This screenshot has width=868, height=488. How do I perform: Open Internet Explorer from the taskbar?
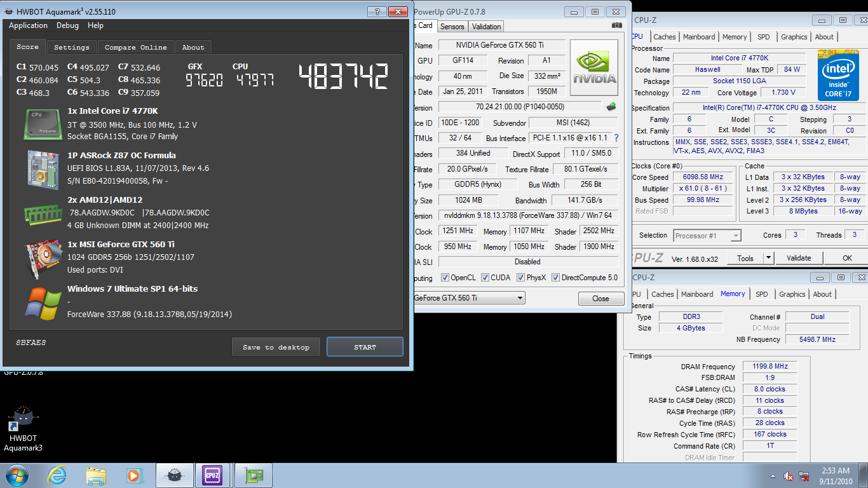[x=57, y=475]
